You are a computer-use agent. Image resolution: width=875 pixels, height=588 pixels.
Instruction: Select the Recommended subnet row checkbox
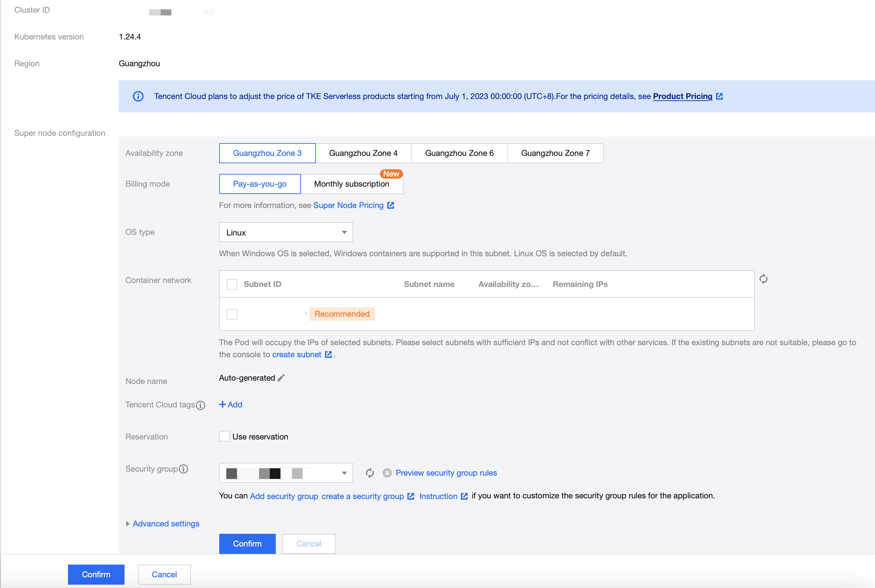tap(232, 314)
